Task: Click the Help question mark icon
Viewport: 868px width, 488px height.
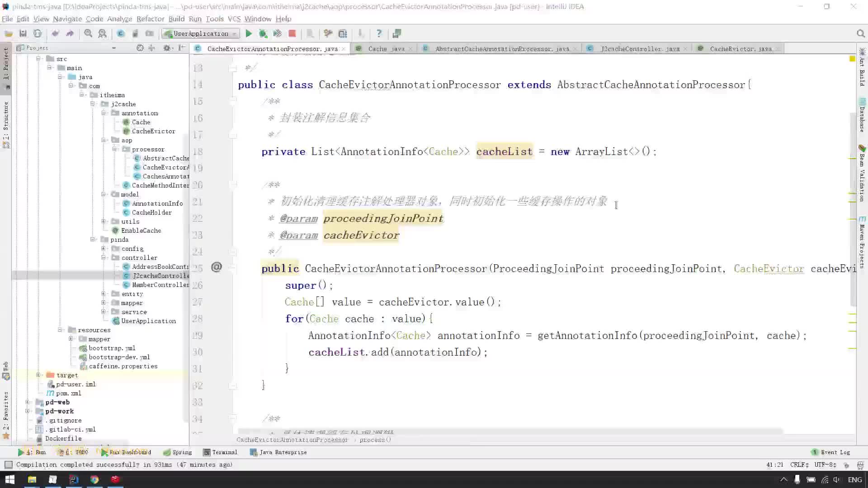Action: [379, 33]
